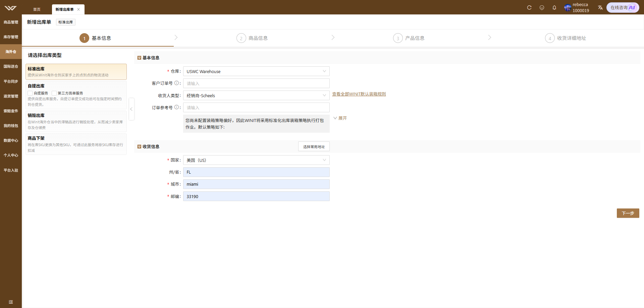Click step 4 收货详细地址 circle

[550, 38]
